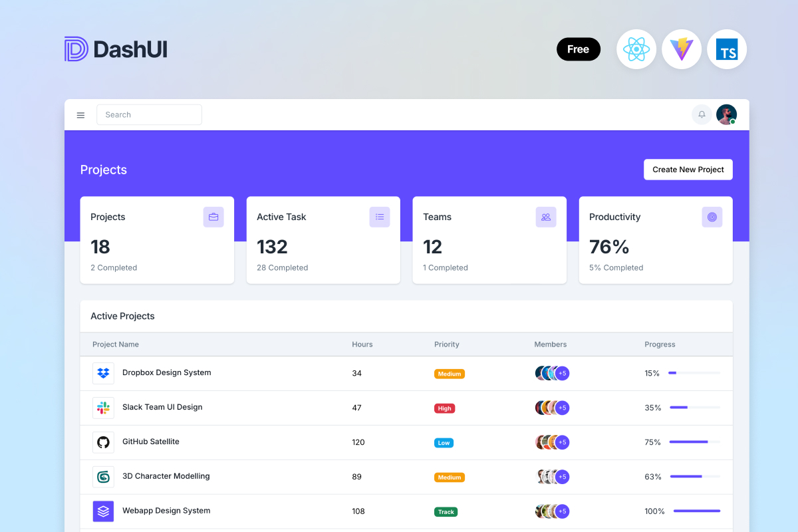Click the React framework icon
The image size is (798, 532).
636,49
